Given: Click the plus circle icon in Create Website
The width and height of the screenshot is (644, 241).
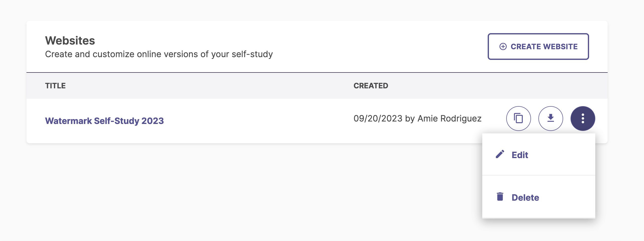Looking at the screenshot, I should tap(503, 47).
